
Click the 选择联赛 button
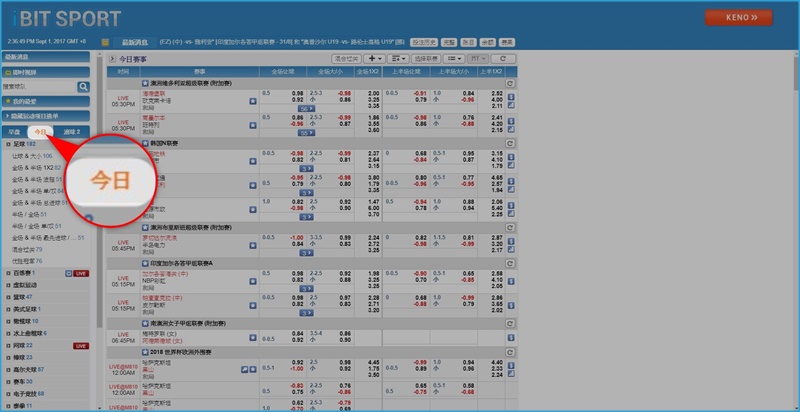point(425,59)
